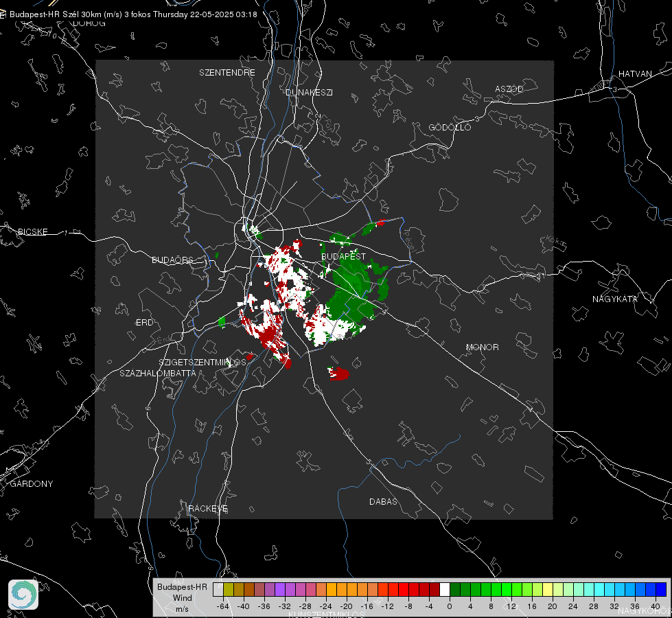Click the ASZOD town label

509,89
